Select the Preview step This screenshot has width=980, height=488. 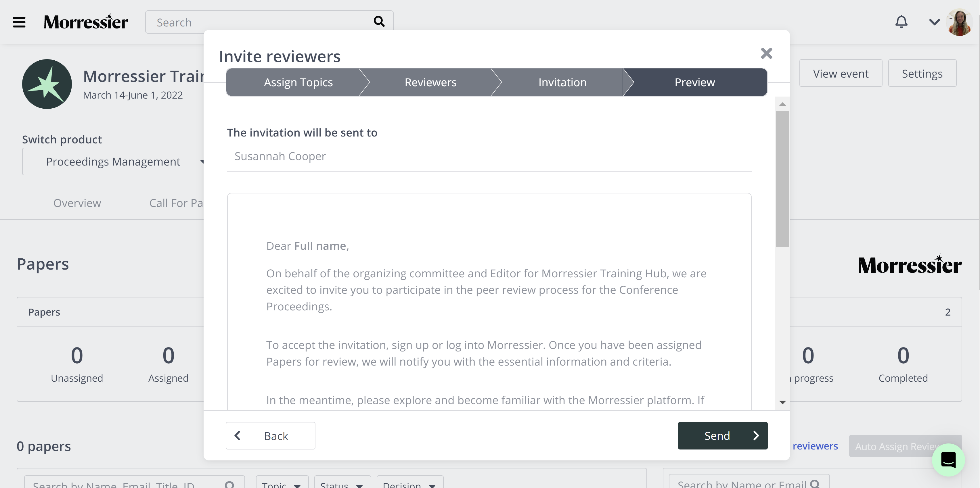(x=695, y=82)
